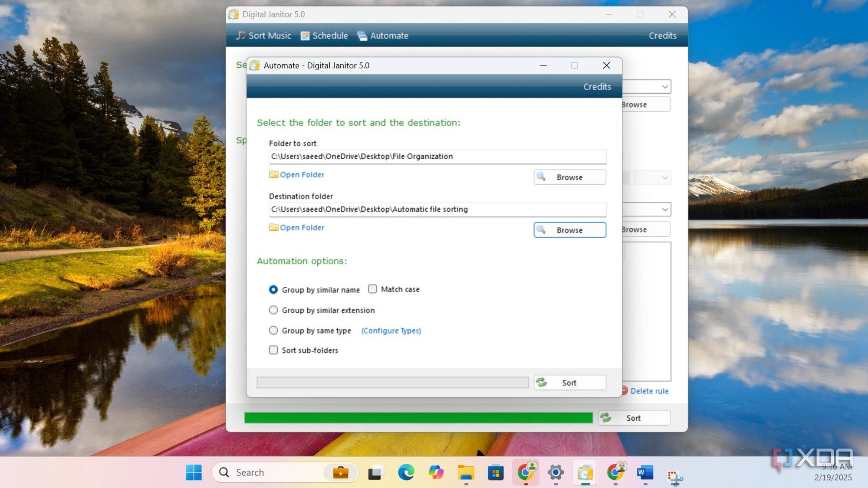The image size is (868, 488).
Task: Click the Folder to sort path field
Action: [x=437, y=157]
